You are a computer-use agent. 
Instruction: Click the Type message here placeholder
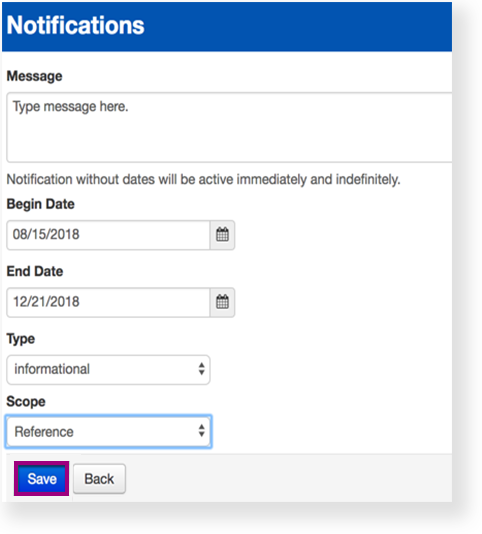71,107
